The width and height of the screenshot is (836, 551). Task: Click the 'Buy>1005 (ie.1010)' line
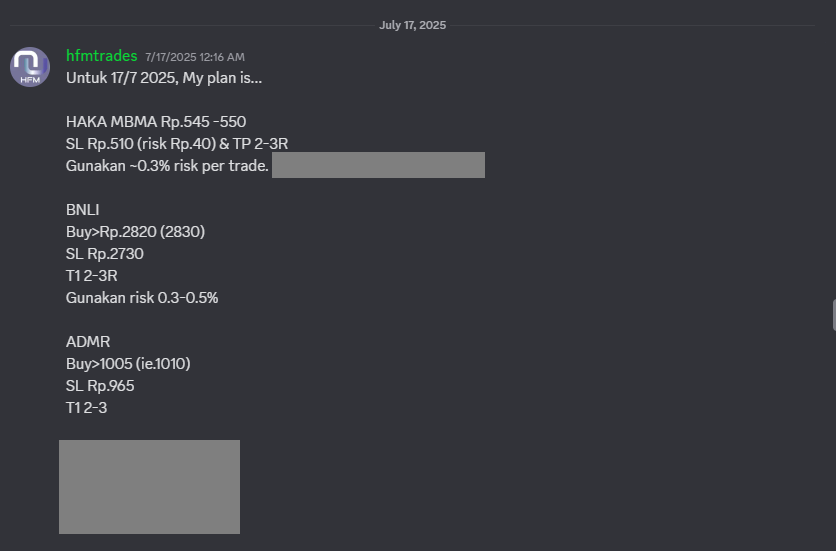[x=128, y=364]
